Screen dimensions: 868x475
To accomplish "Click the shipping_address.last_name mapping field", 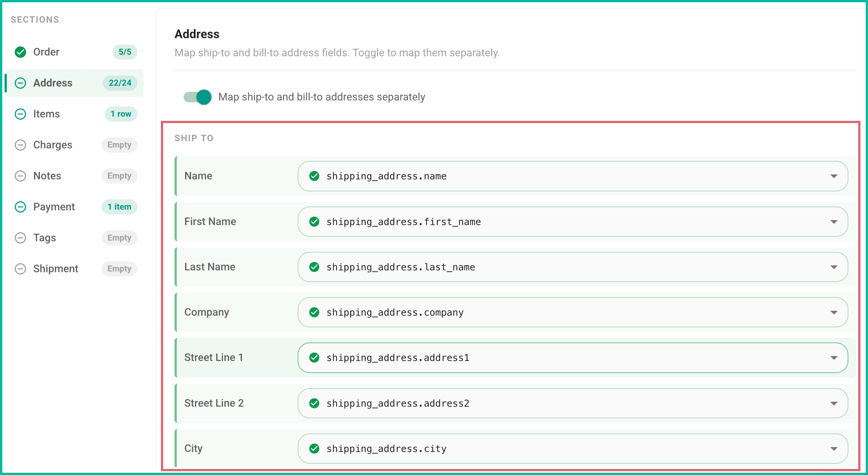I will coord(573,267).
